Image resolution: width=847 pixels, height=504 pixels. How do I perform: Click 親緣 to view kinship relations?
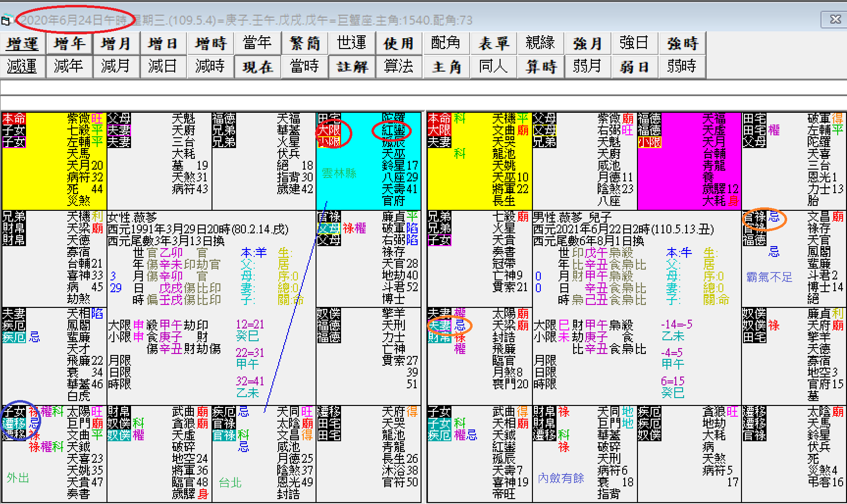tap(540, 43)
